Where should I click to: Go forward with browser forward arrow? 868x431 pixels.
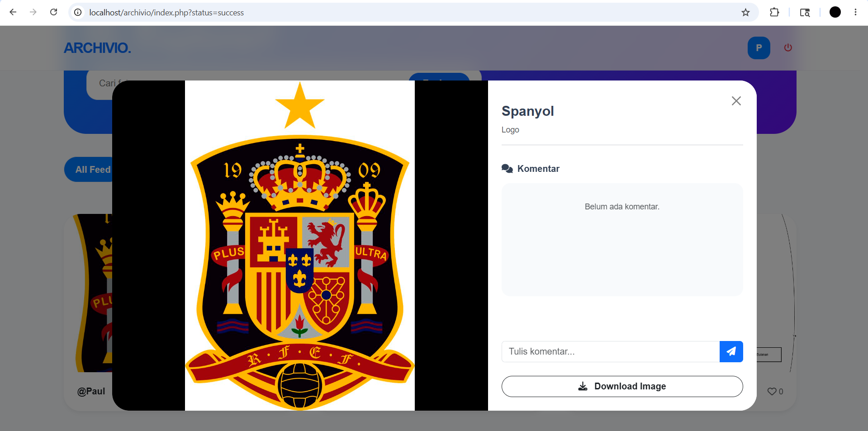33,12
